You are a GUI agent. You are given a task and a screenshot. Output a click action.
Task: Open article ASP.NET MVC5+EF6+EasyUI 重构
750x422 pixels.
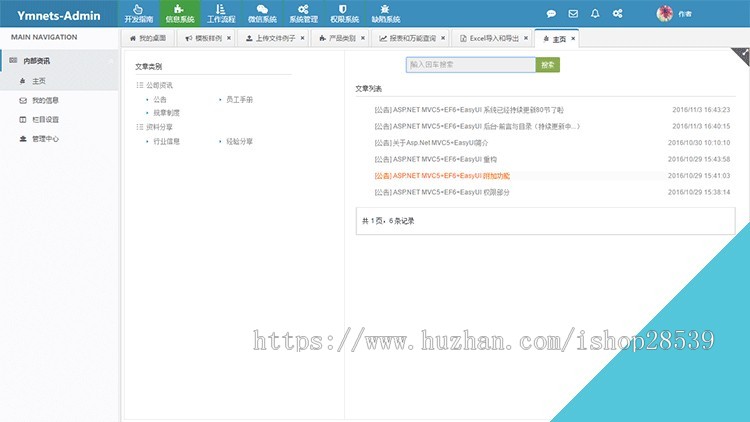coord(435,159)
